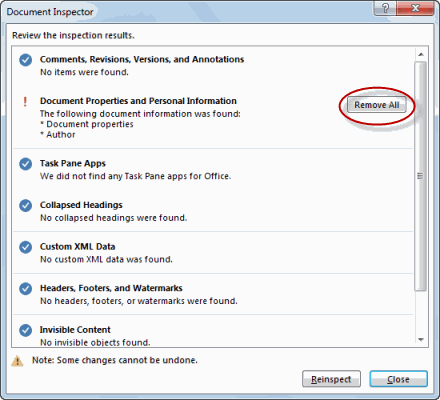Click checkmark icon beside Collapsed Headings

pyautogui.click(x=26, y=205)
